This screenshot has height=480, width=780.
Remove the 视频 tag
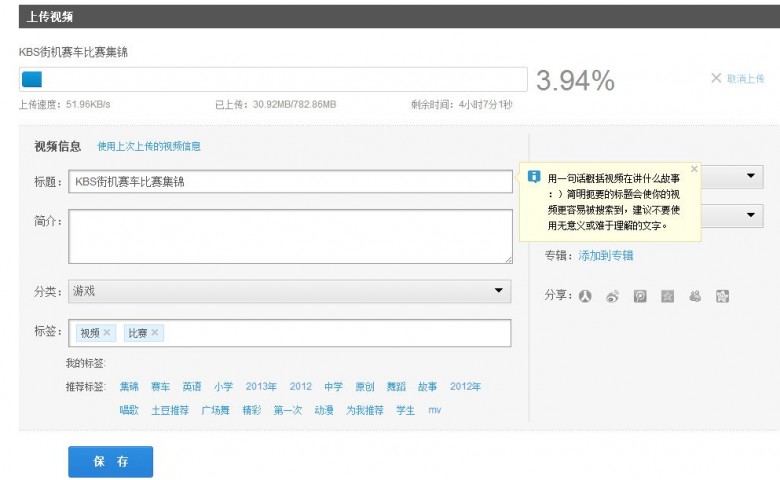[108, 333]
